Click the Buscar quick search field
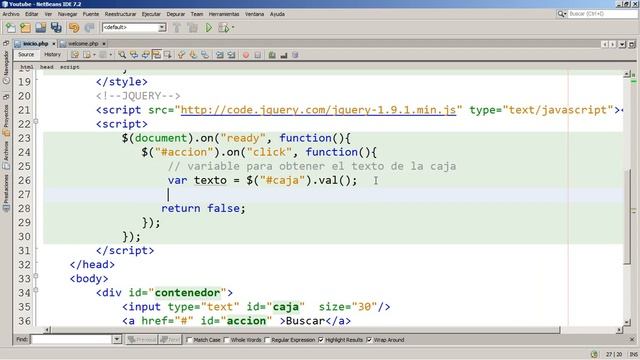This screenshot has height=360, width=640. [602, 14]
